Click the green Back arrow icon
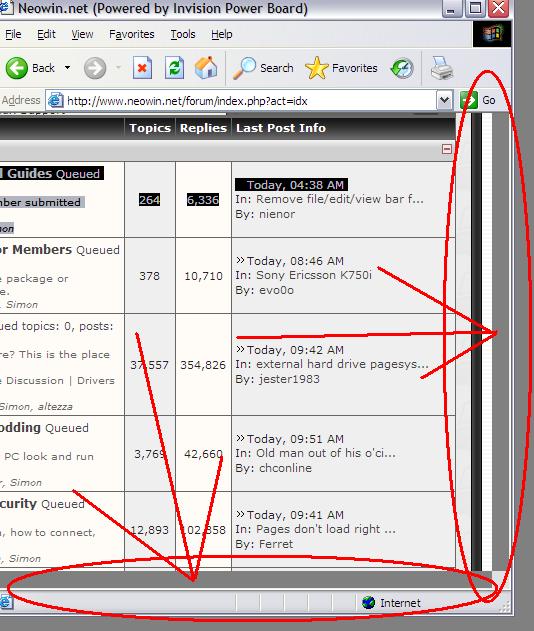 [16, 68]
